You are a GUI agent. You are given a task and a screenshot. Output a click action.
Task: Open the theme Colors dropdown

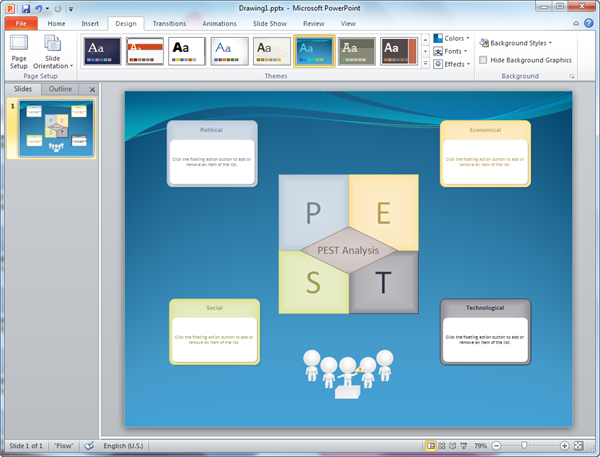(452, 38)
